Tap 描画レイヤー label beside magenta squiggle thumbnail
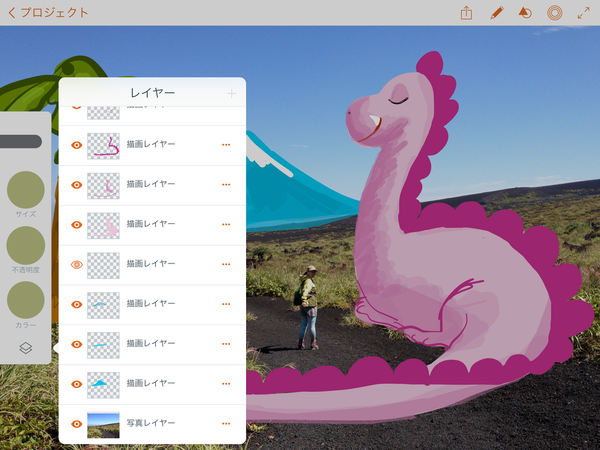This screenshot has height=450, width=600. 151,144
